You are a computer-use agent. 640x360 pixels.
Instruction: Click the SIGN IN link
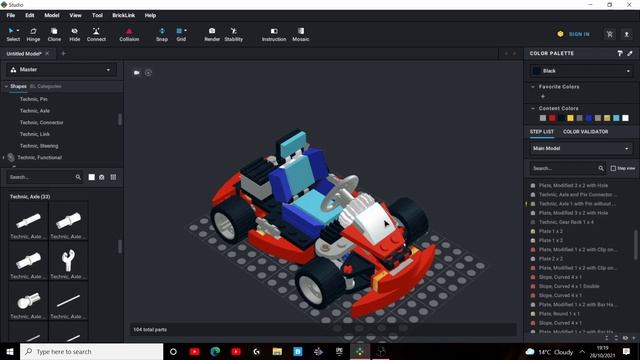point(579,34)
